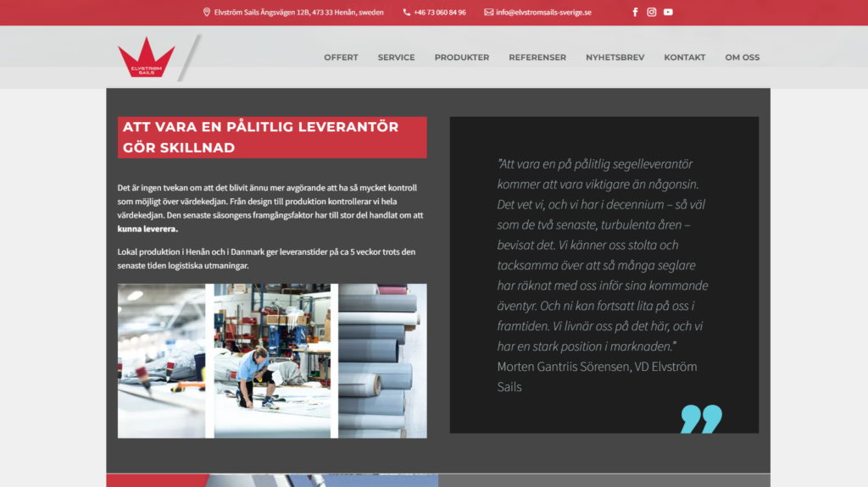
Task: Open the Facebook page icon
Action: point(635,12)
